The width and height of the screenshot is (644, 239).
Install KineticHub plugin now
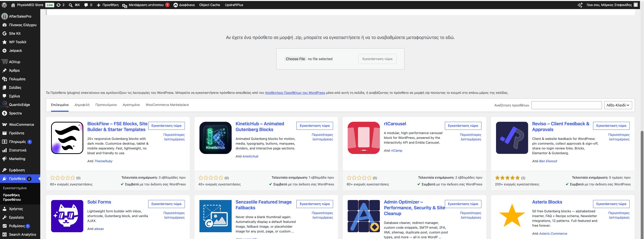[315, 126]
